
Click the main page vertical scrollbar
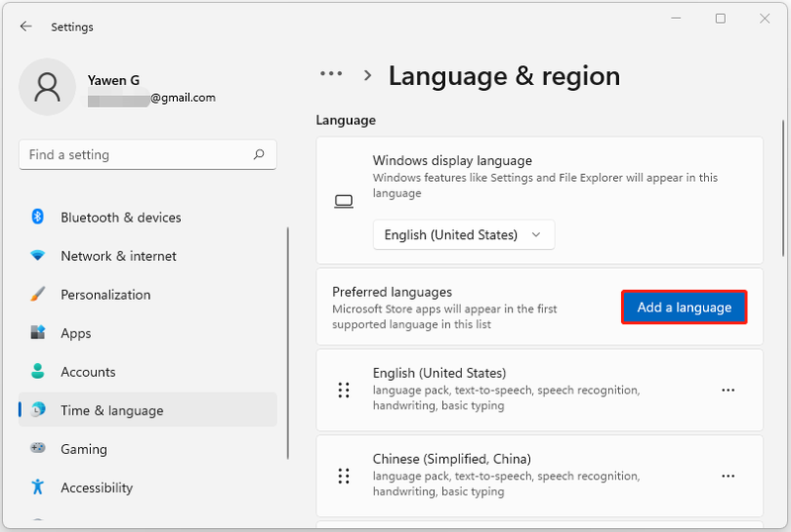pos(783,189)
